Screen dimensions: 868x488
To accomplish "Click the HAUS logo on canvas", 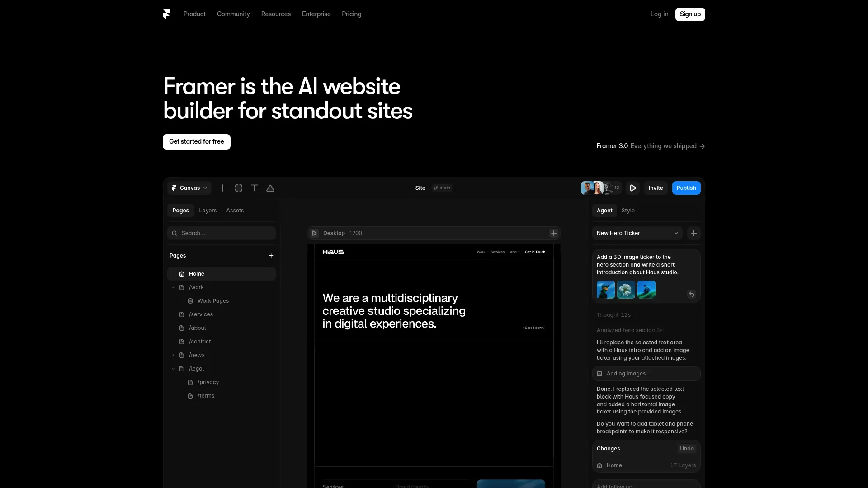I will click(333, 252).
